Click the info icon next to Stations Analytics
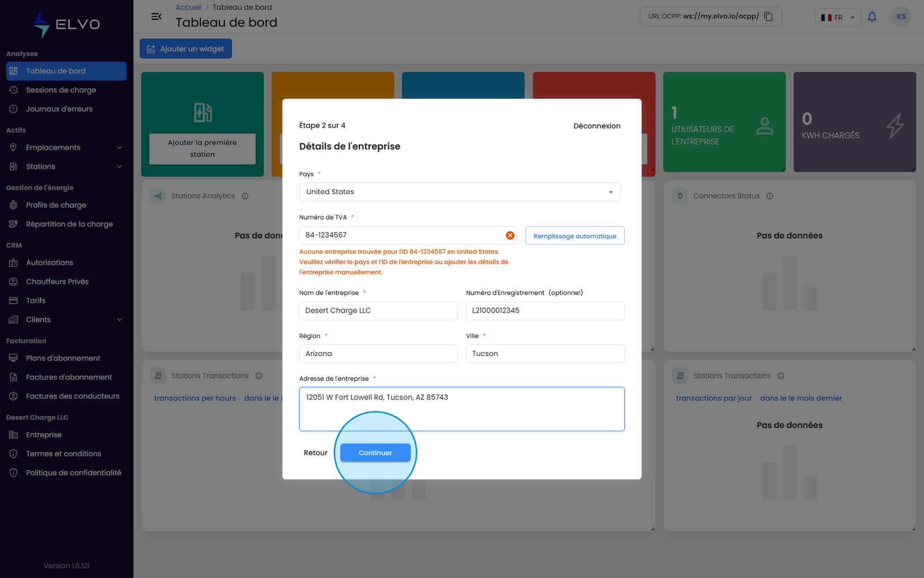Image resolution: width=924 pixels, height=578 pixels. tap(245, 196)
